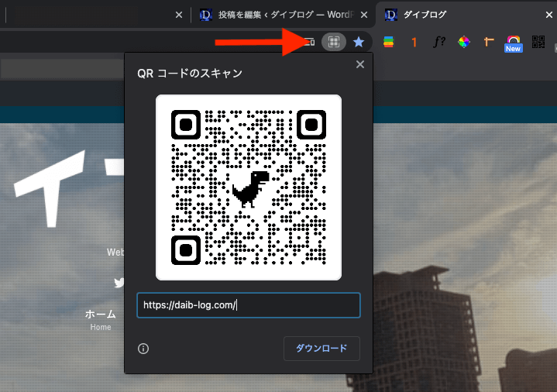Open the rainbow extension labeled New

[x=514, y=43]
